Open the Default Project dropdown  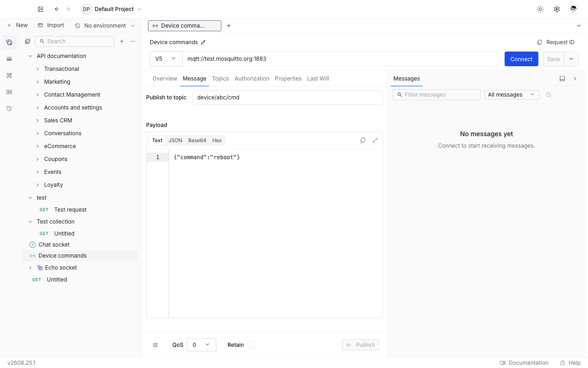click(112, 9)
